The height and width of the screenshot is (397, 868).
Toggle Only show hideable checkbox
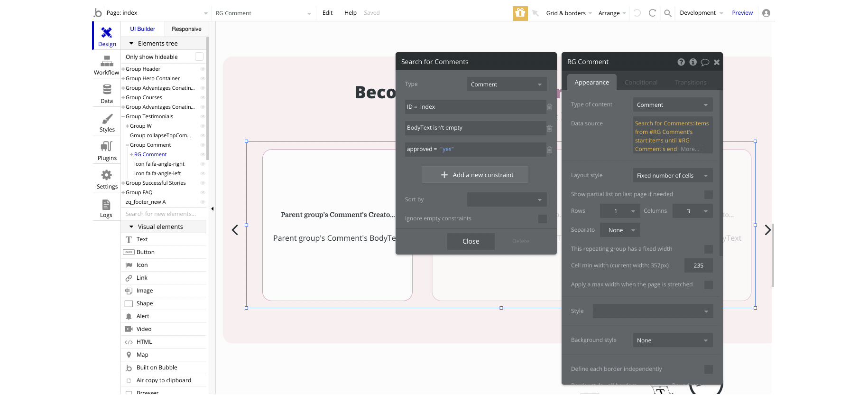[x=199, y=57]
